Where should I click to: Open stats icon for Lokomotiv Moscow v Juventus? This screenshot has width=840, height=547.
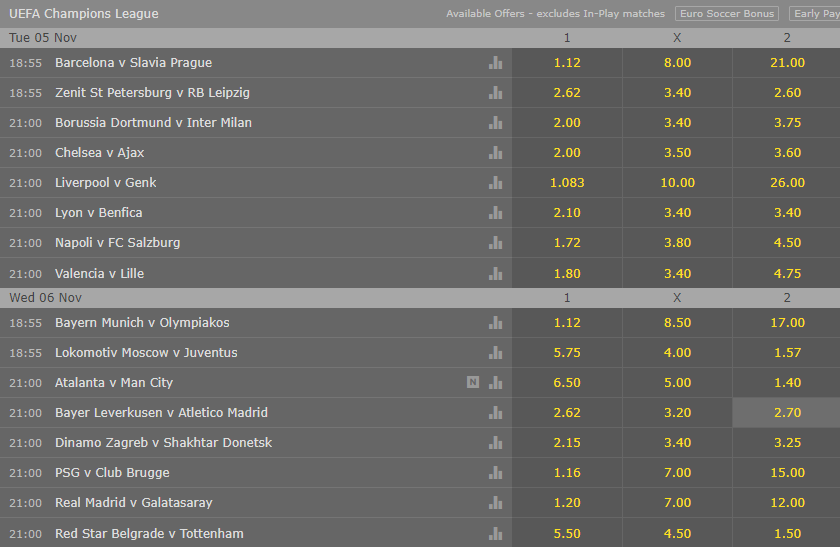coord(495,352)
